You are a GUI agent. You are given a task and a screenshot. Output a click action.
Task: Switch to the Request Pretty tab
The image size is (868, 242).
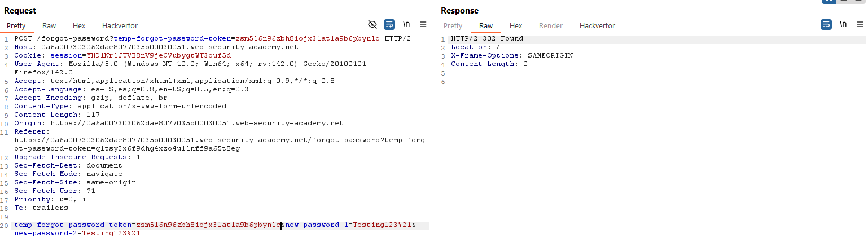tap(16, 25)
